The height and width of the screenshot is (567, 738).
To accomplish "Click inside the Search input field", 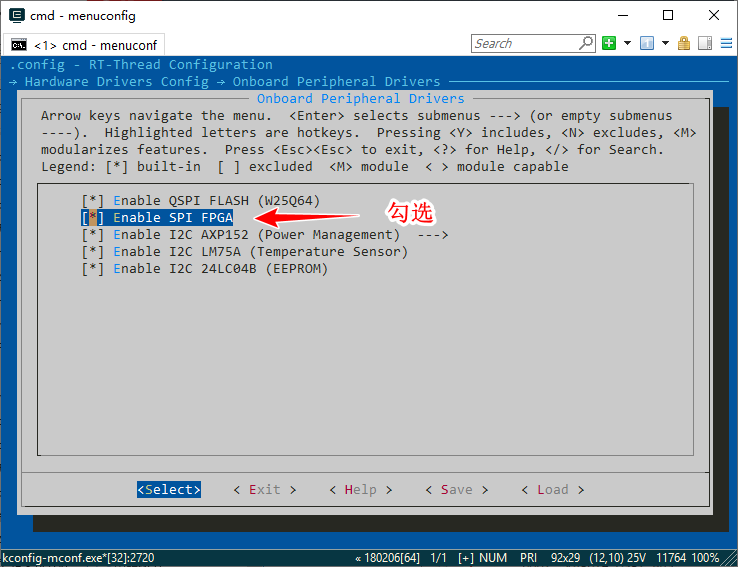I will coord(524,43).
